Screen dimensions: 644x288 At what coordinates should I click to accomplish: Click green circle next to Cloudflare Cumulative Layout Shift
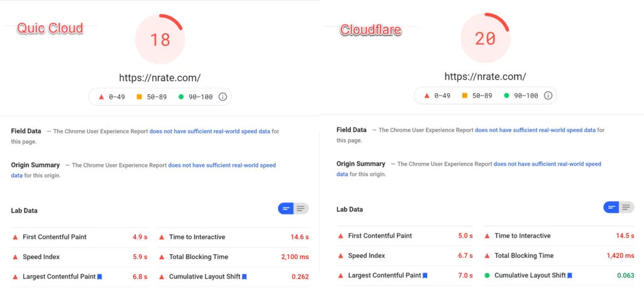pos(487,275)
